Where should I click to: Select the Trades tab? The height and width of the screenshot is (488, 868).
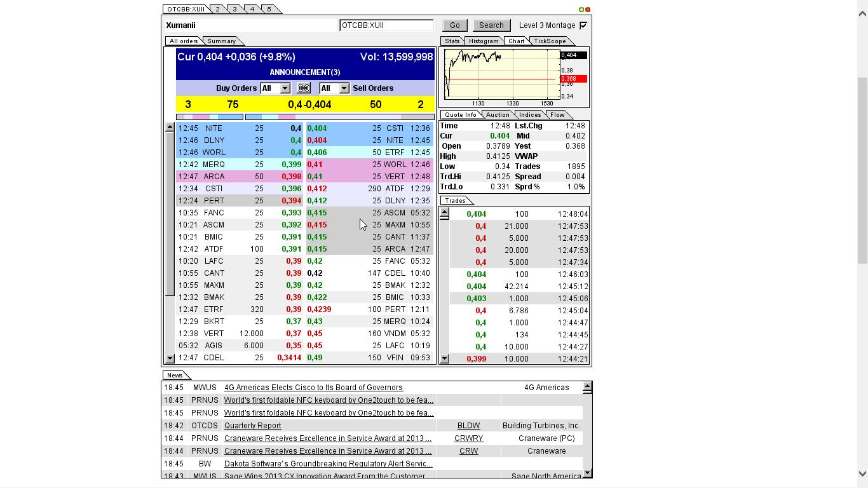tap(455, 201)
